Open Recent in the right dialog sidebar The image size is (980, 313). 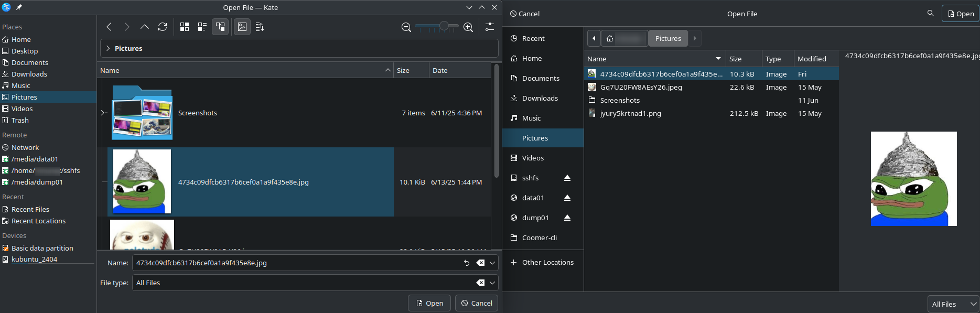click(x=543, y=38)
